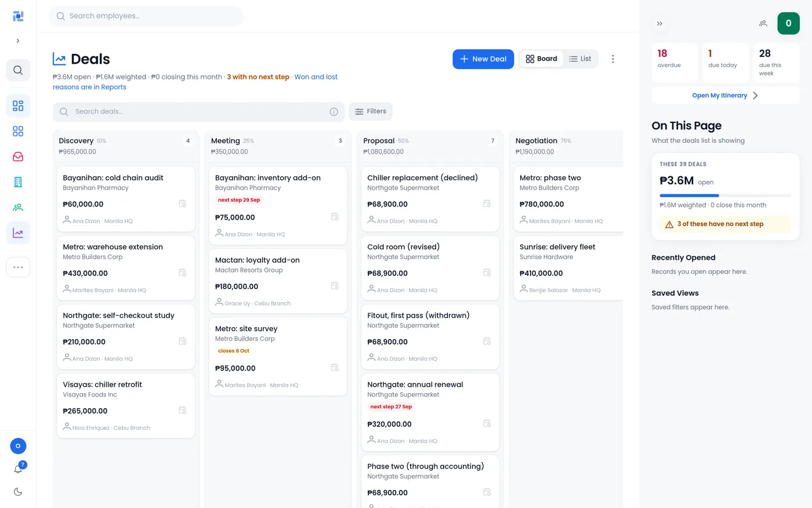
Task: Click the calendar icon on Cold room (revised)
Action: tap(487, 273)
